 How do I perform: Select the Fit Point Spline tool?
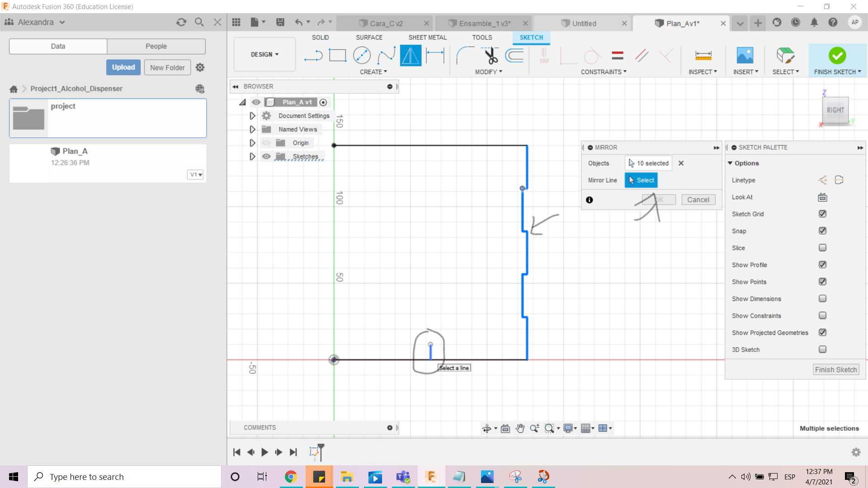[386, 56]
